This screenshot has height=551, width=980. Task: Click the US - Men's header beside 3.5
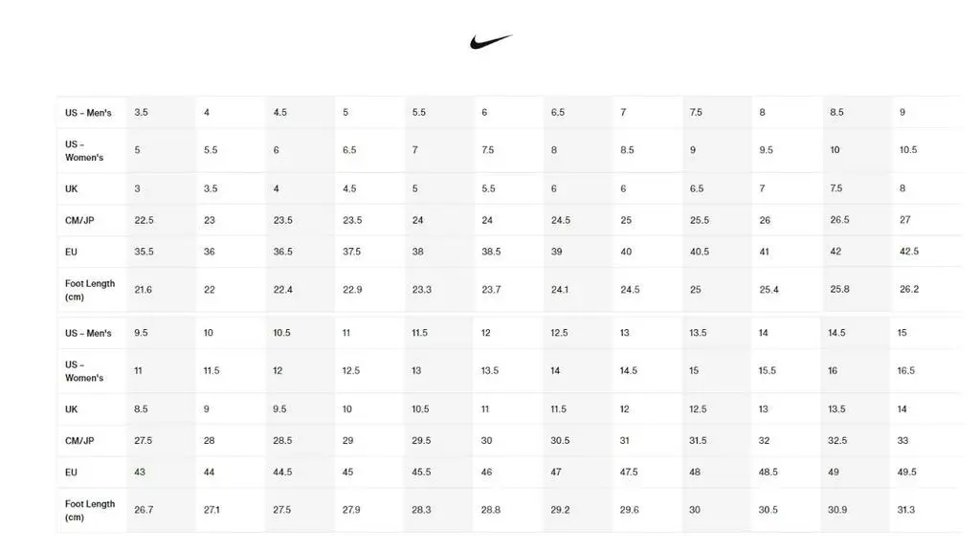(x=88, y=113)
